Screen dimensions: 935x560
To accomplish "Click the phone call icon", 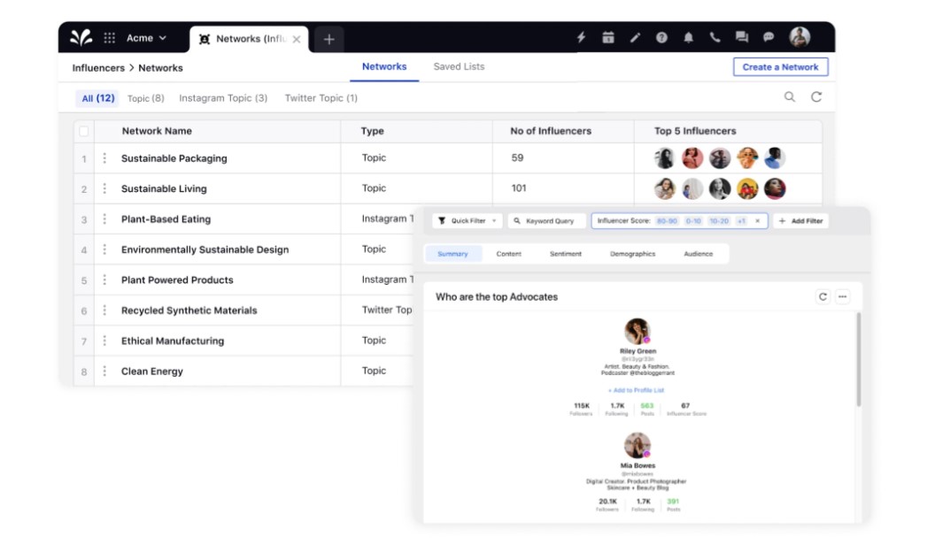I will pyautogui.click(x=715, y=38).
